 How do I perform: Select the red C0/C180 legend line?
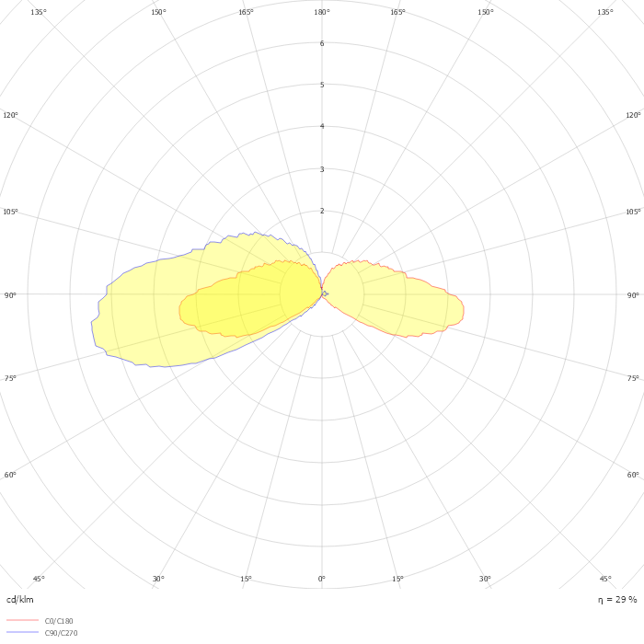coord(23,620)
